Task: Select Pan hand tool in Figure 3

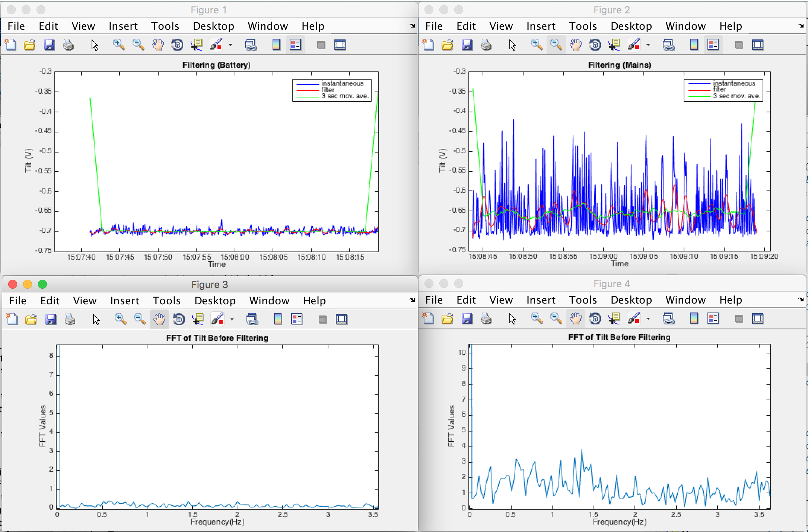Action: click(x=159, y=319)
